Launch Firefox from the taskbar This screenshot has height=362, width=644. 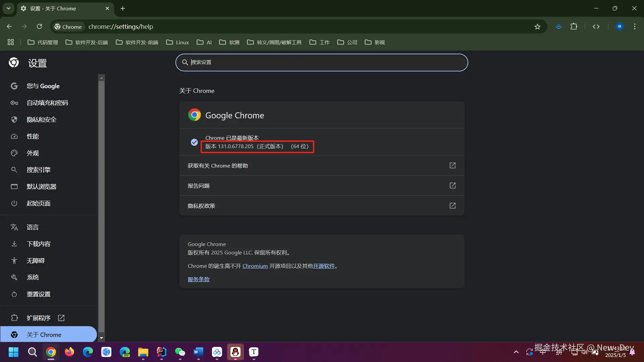[x=69, y=352]
